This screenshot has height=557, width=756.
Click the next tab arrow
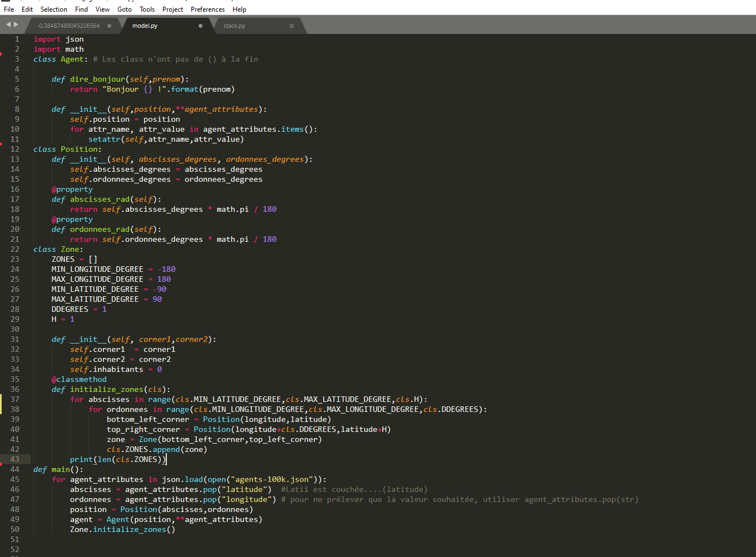tap(16, 24)
